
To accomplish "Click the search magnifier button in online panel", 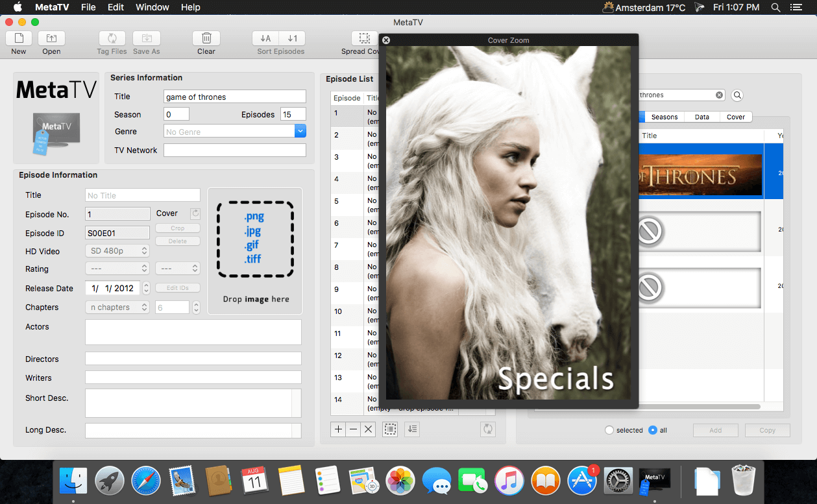I will [737, 95].
